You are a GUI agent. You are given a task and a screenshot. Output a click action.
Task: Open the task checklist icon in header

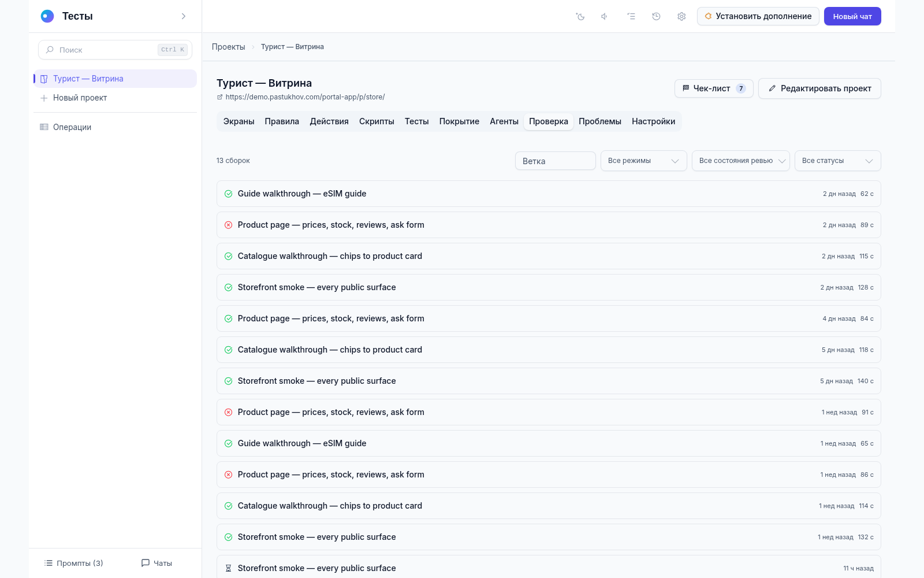click(631, 16)
